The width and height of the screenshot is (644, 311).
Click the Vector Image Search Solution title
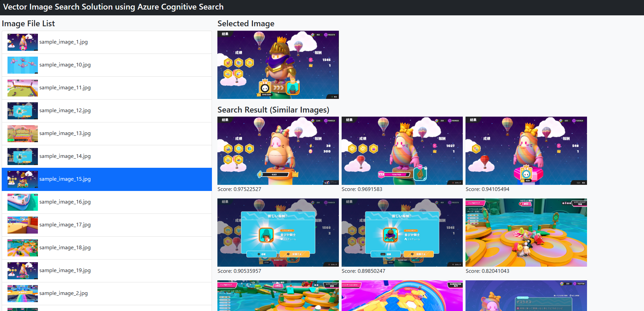tap(113, 7)
